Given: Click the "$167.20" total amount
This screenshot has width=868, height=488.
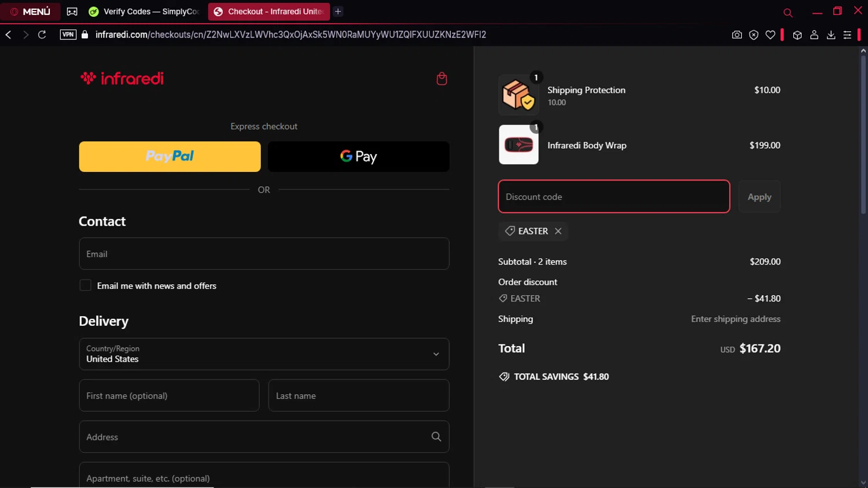Looking at the screenshot, I should coord(760,348).
